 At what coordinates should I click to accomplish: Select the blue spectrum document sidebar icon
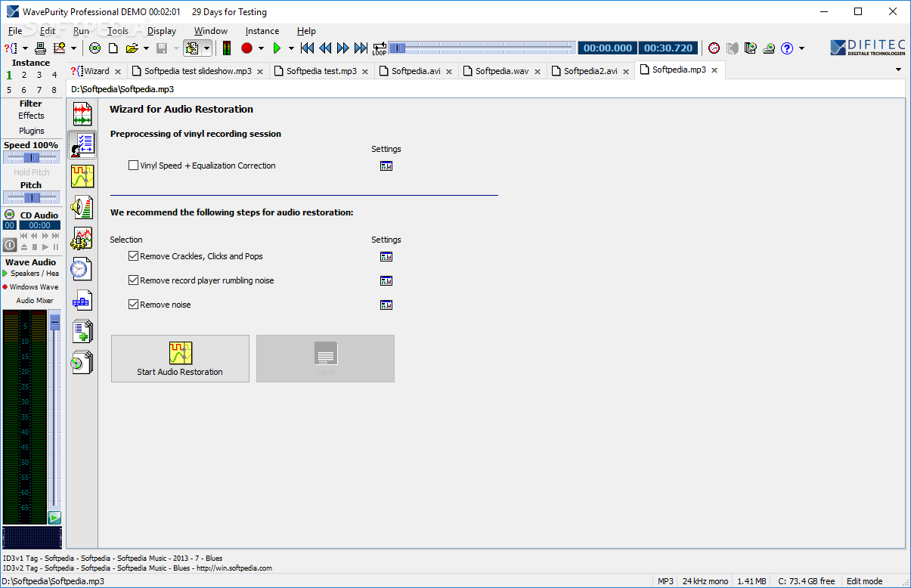click(x=82, y=300)
